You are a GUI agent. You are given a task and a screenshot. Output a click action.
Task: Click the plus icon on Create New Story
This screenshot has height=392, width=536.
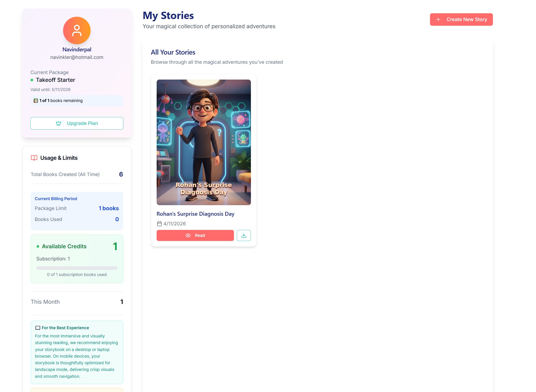pos(438,19)
